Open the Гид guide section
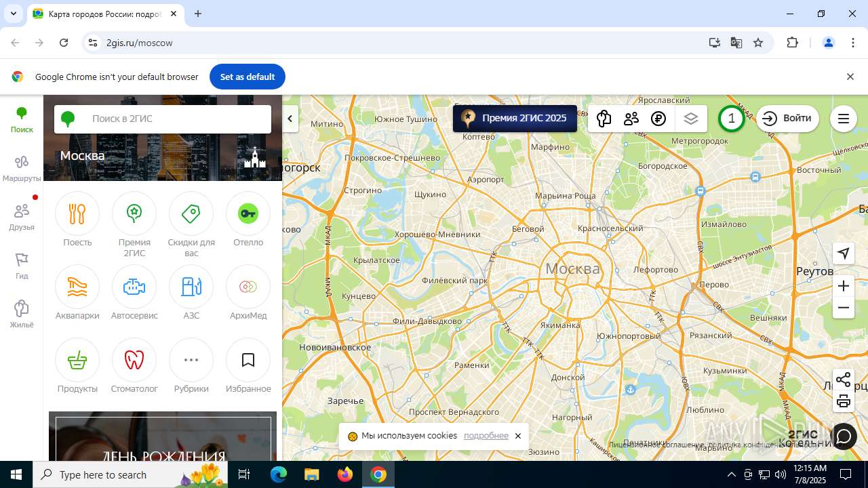This screenshot has height=488, width=868. coord(22,266)
